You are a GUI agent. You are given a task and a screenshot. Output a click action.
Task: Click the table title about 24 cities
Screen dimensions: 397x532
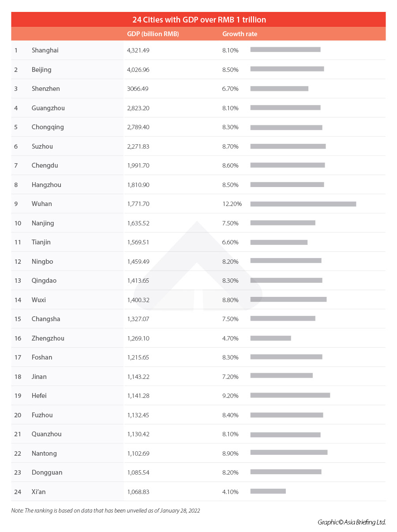point(199,20)
